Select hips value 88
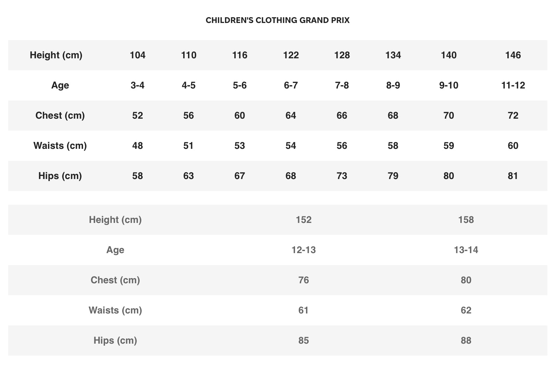 pyautogui.click(x=466, y=341)
